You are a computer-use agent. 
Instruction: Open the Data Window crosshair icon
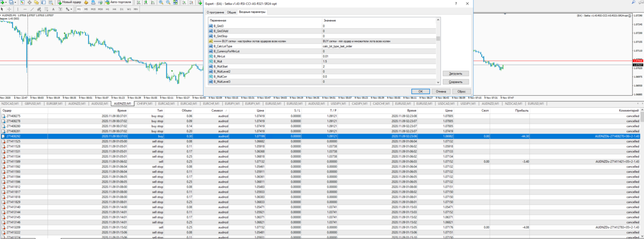(x=29, y=2)
